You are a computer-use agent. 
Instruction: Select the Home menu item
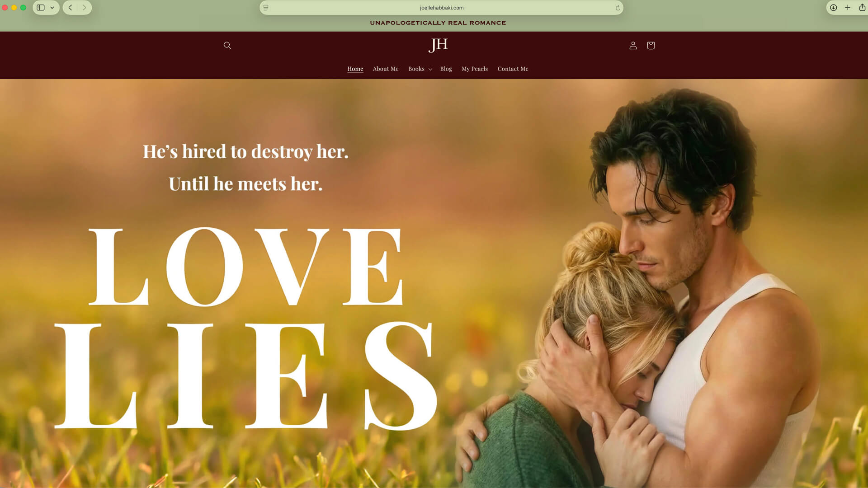pos(355,69)
